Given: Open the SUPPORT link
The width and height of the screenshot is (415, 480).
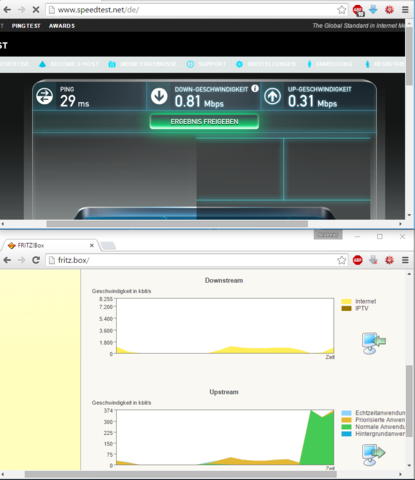Looking at the screenshot, I should [207, 64].
